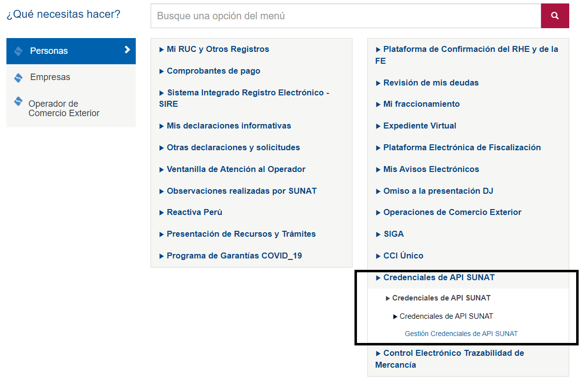
Task: Expand Mi RUC y Otros Registros
Action: point(214,49)
